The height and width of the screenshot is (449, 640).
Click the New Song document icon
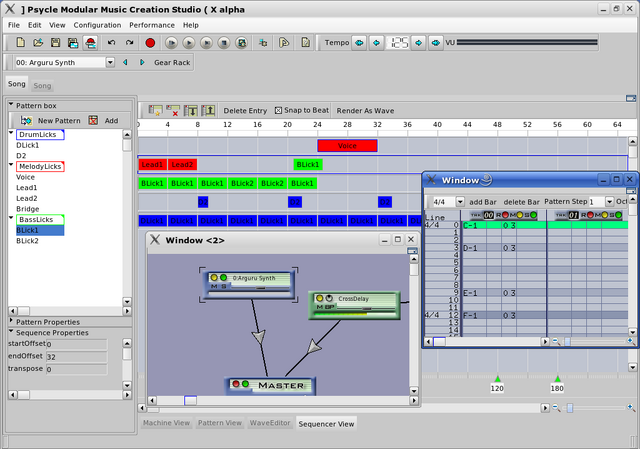tap(20, 42)
